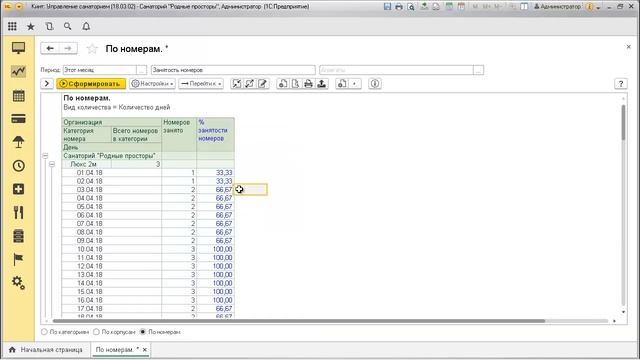640x360 pixels.
Task: Click Администратор user name in title bar
Action: [557, 7]
